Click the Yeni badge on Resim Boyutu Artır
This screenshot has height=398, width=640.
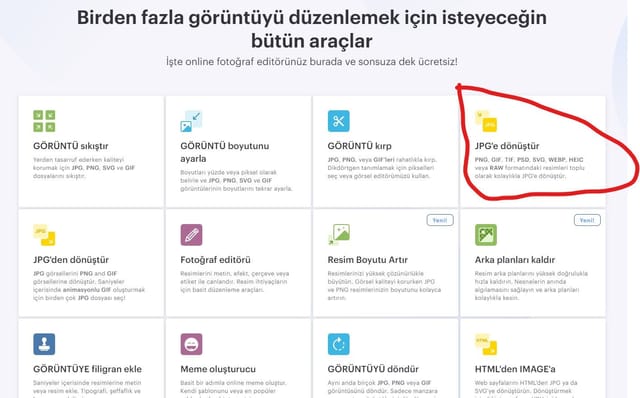click(440, 220)
